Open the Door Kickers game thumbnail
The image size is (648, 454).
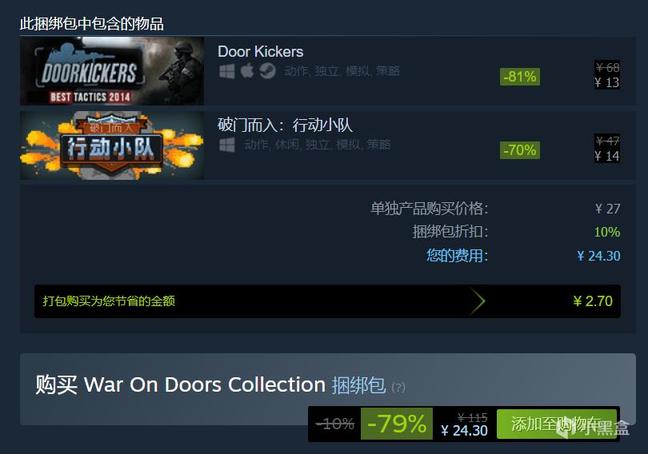tap(112, 71)
